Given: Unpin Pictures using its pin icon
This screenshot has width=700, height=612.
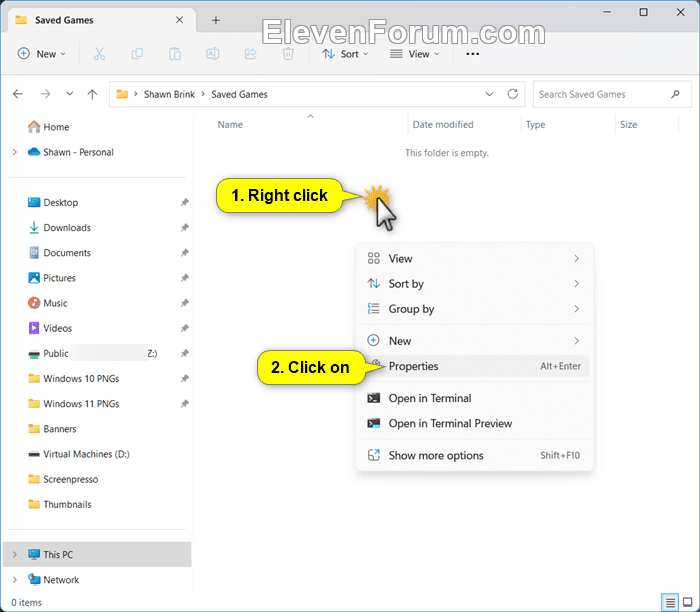Looking at the screenshot, I should 184,278.
